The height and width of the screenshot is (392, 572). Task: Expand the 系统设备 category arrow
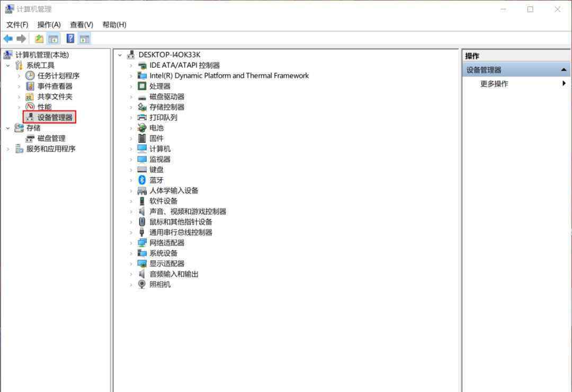pos(131,253)
